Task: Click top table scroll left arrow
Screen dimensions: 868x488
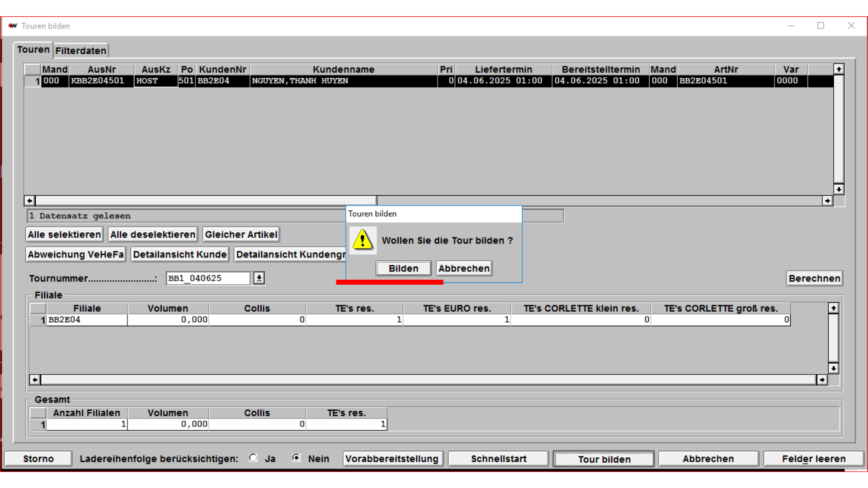Action: (x=29, y=201)
